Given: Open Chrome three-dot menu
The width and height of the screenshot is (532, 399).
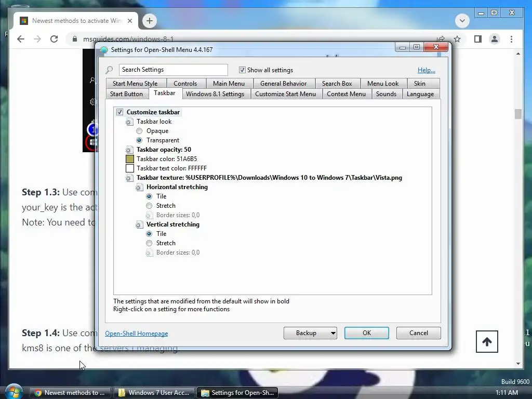Looking at the screenshot, I should click(511, 39).
